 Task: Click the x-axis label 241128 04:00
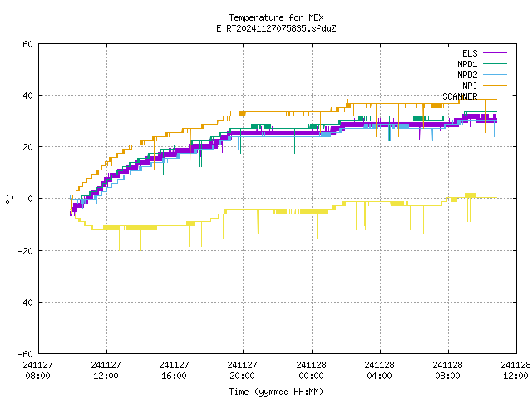379,371
